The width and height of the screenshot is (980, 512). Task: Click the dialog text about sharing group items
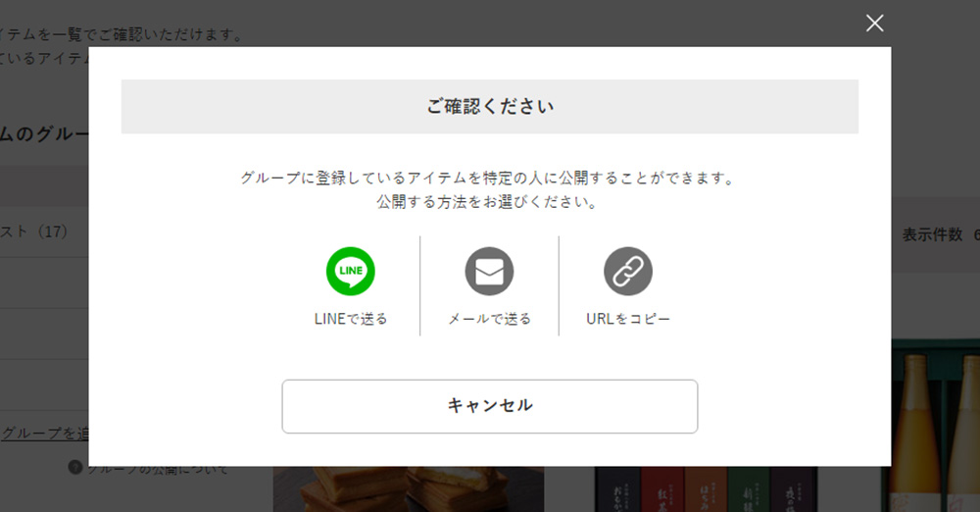click(x=489, y=178)
